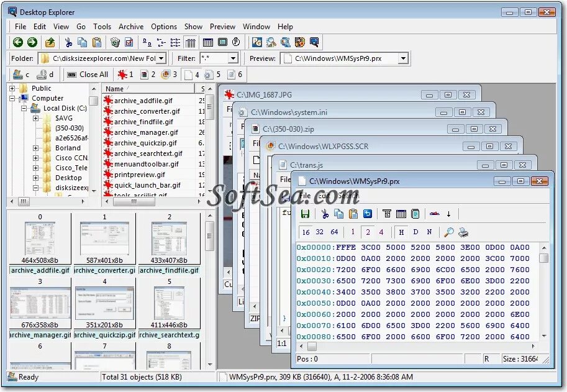Paste in hex viewer toolbar
This screenshot has width=567, height=392.
coord(353,214)
